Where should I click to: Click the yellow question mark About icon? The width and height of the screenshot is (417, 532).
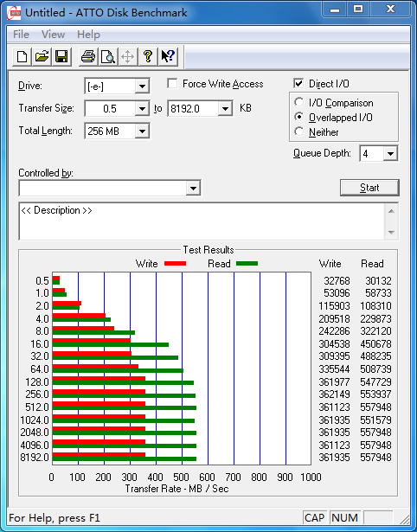(148, 56)
